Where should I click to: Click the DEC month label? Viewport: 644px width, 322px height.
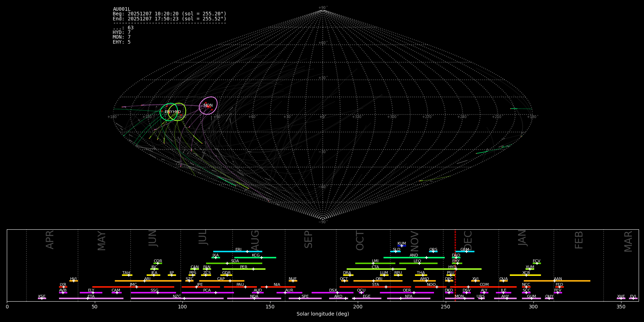[x=468, y=240]
